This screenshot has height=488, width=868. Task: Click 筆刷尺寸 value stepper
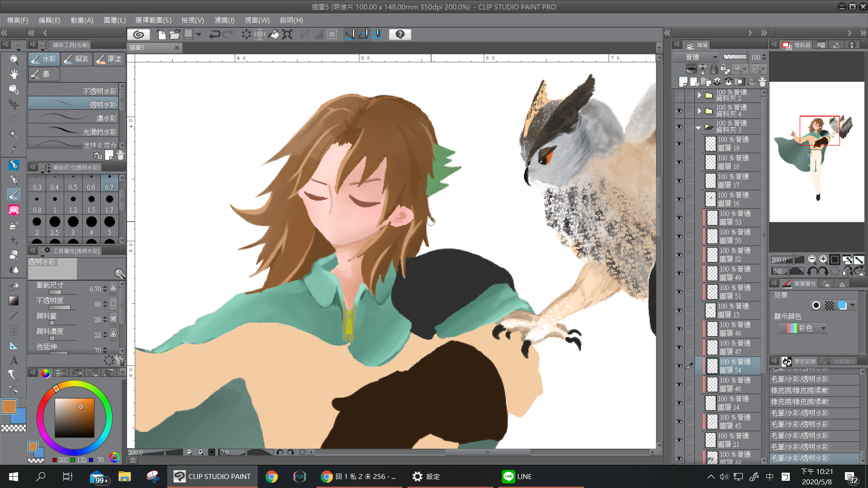pyautogui.click(x=105, y=289)
